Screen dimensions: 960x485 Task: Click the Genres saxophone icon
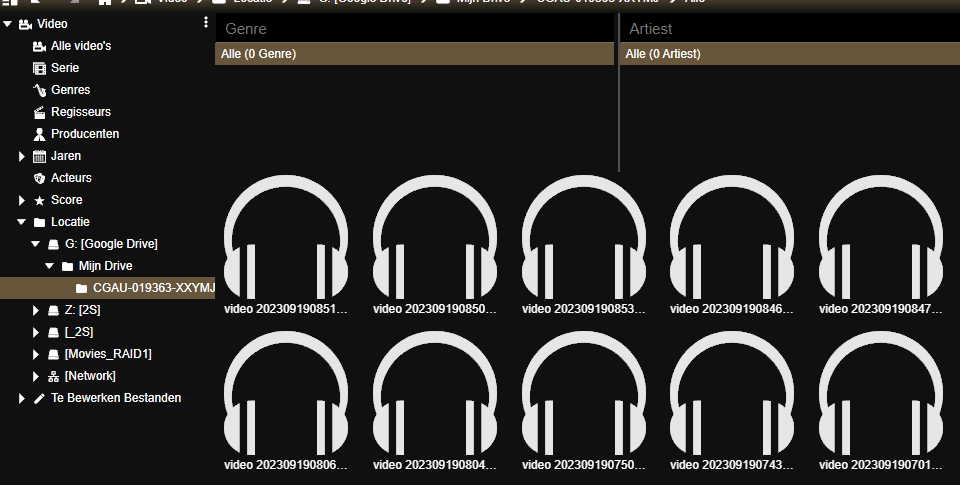pyautogui.click(x=39, y=91)
